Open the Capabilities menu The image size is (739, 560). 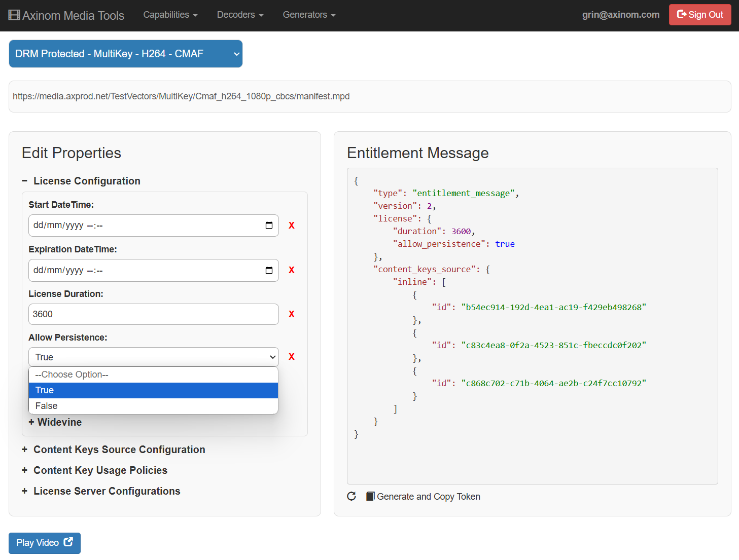point(170,15)
